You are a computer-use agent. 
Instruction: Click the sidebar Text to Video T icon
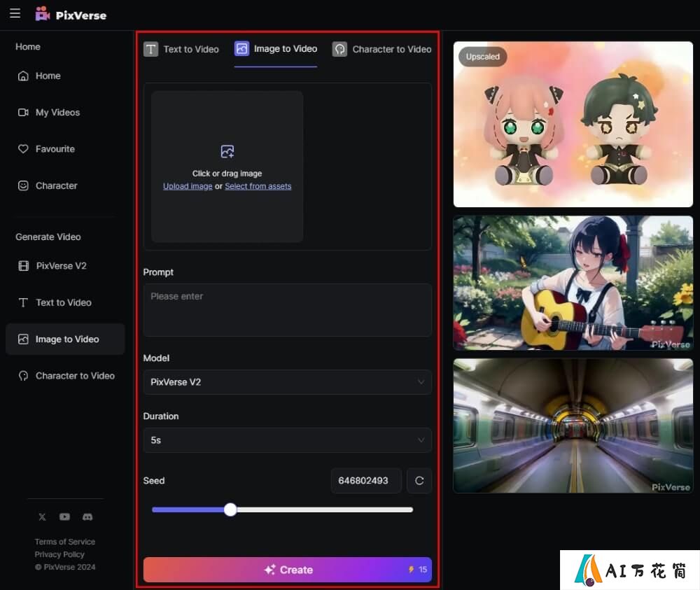(23, 302)
